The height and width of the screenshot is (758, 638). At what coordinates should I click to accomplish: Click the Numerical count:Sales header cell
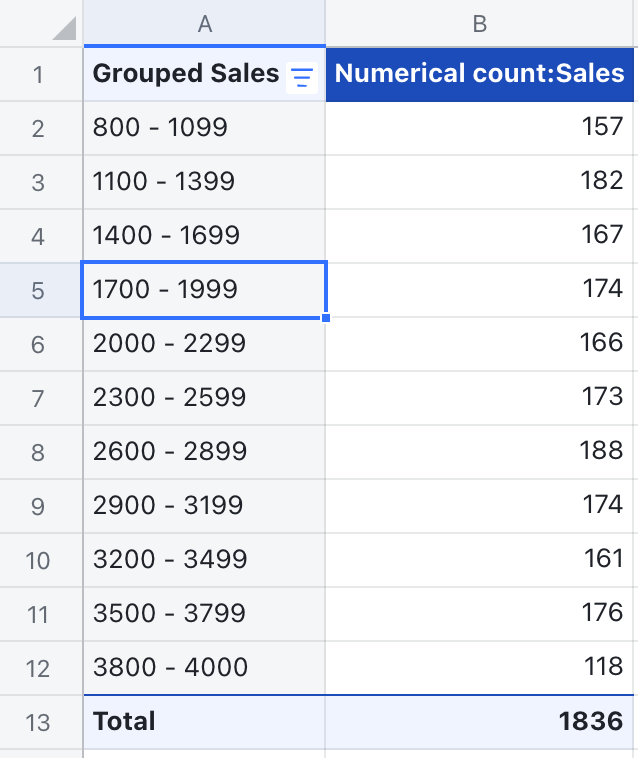pos(479,73)
